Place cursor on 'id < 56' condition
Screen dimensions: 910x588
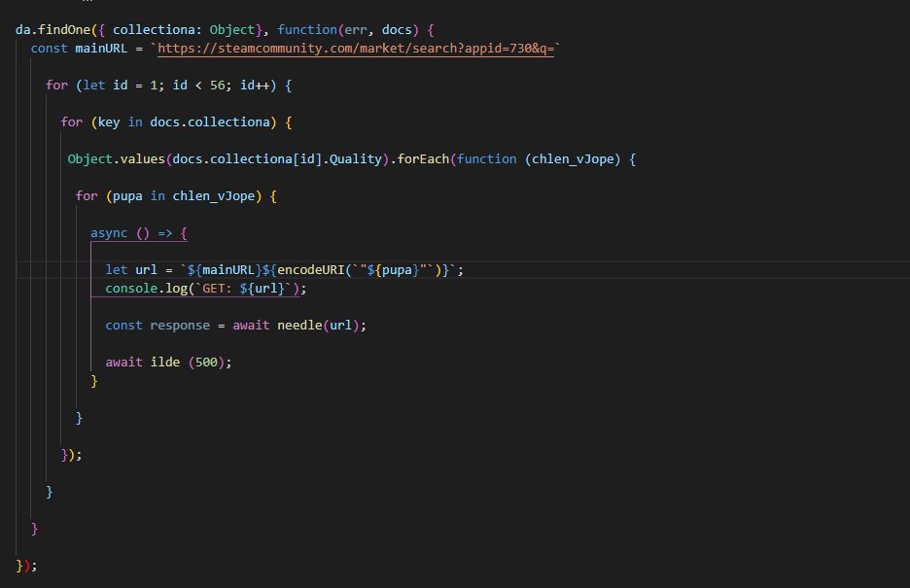coord(199,86)
